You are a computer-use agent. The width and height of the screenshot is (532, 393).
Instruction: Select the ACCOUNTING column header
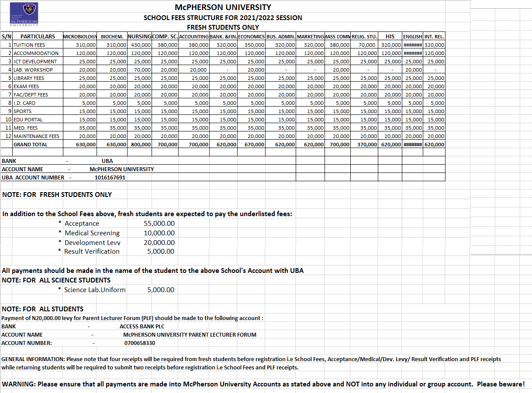[x=194, y=37]
